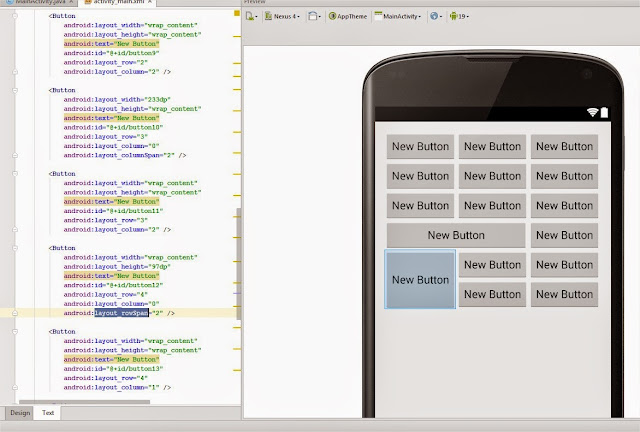Select the MainActivity.java editor tab
Image resolution: width=640 pixels, height=432 pixels.
39,2
